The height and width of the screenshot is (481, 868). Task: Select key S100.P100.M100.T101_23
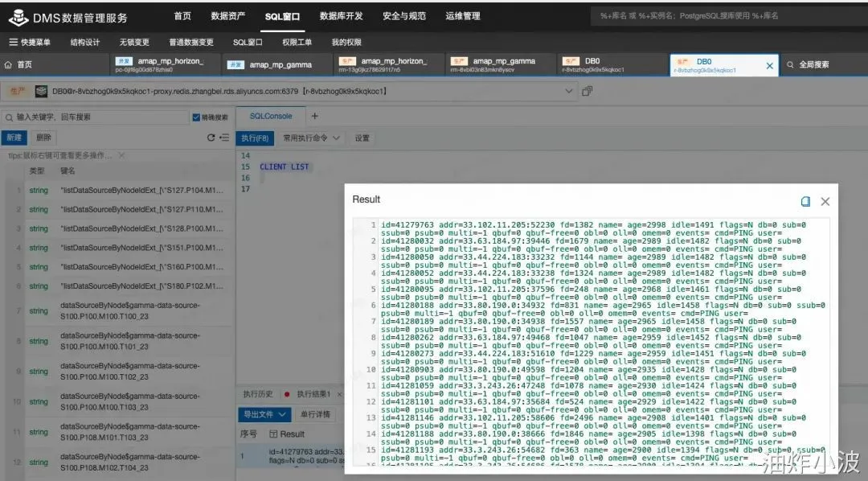point(118,341)
